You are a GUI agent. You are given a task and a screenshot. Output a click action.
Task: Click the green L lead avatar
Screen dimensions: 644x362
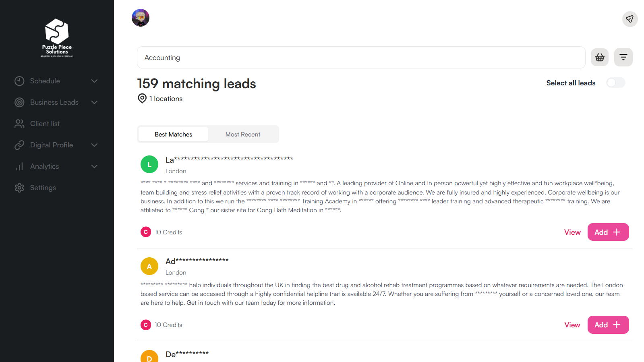149,164
